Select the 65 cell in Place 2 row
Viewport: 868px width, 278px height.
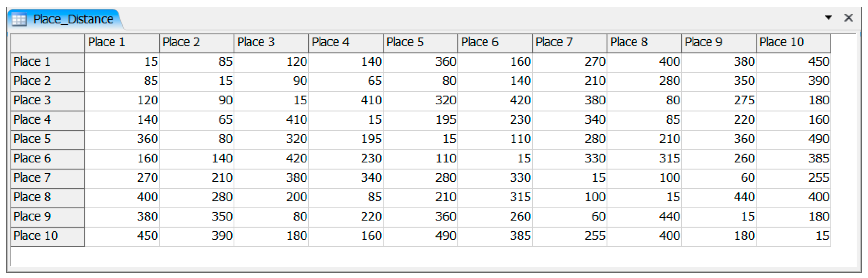coord(346,81)
